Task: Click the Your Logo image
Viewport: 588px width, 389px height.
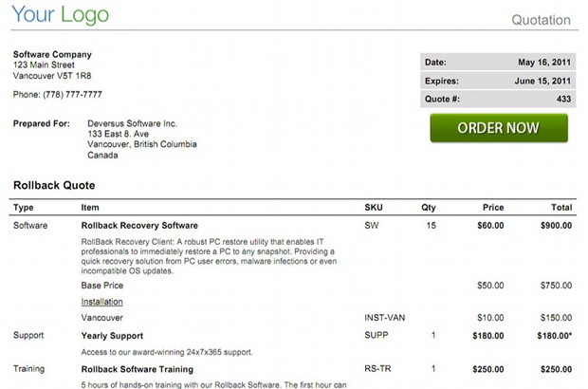Action: coord(61,16)
